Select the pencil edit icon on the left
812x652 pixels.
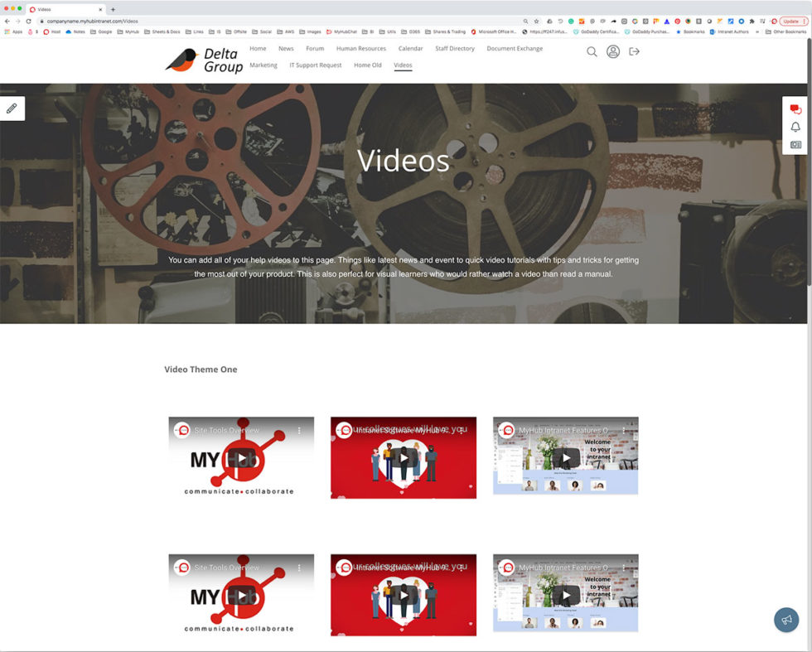(x=12, y=108)
